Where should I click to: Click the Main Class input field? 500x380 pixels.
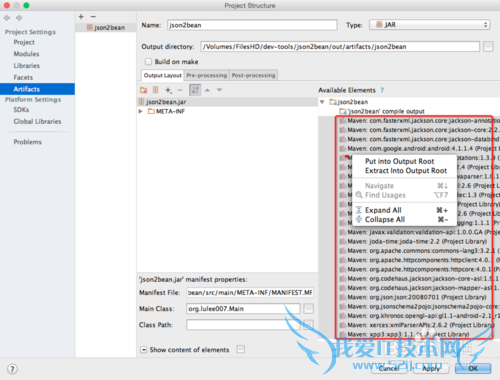click(243, 309)
